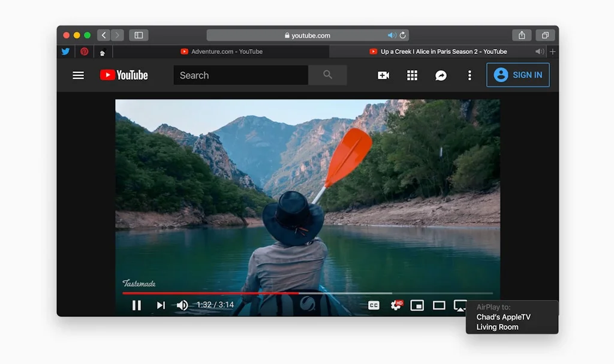Click the YouTube search input field
Image resolution: width=614 pixels, height=364 pixels.
(240, 74)
